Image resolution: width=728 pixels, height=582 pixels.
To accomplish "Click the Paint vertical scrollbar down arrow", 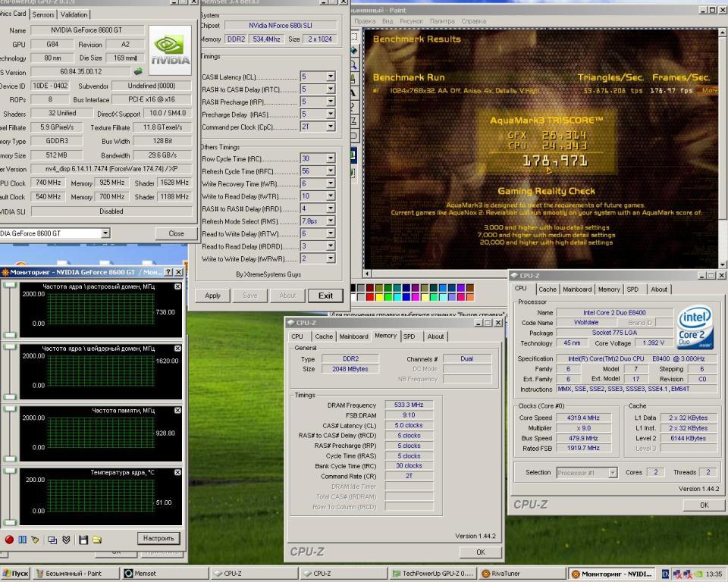I will coord(723,264).
